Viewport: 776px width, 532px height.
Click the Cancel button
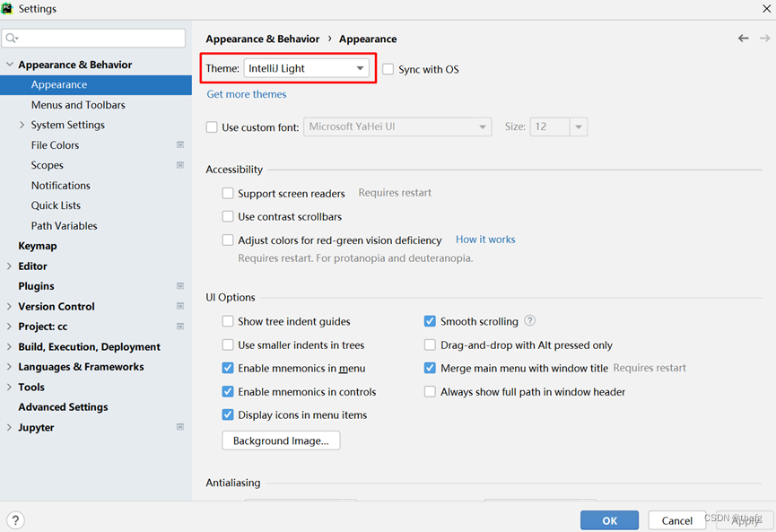(676, 520)
